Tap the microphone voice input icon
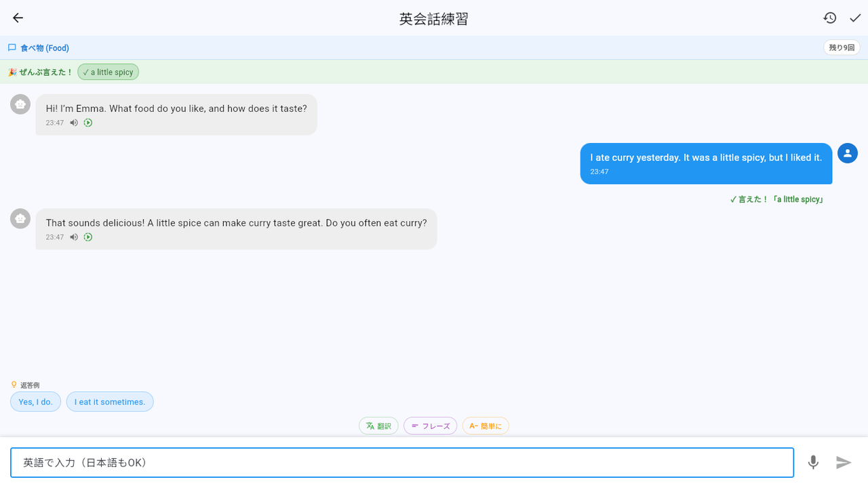Viewport: 868px width, 488px height. pos(813,462)
